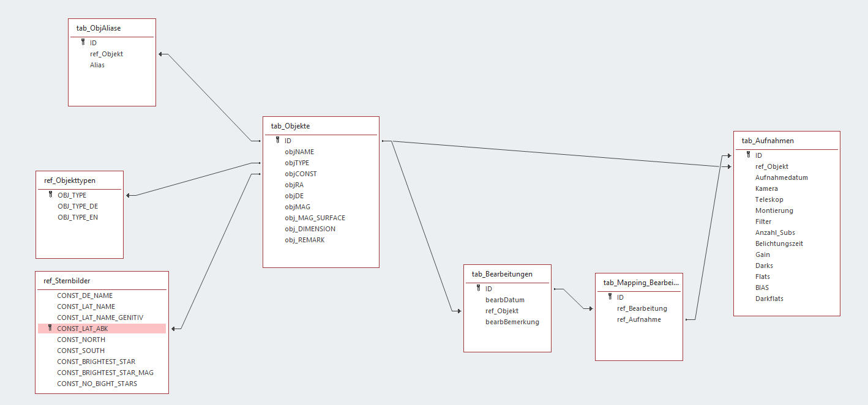Click the key icon beside OBJ_TYPE
This screenshot has height=405, width=868.
coord(51,195)
